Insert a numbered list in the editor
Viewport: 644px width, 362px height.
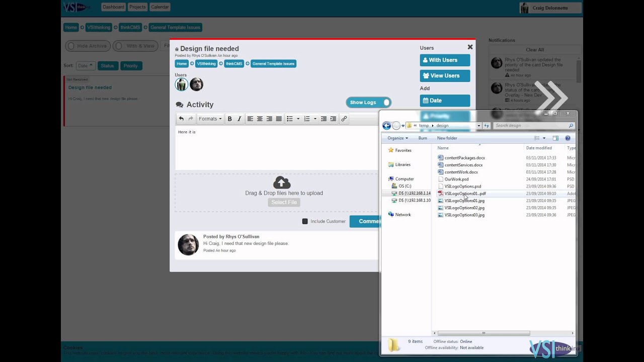(307, 119)
